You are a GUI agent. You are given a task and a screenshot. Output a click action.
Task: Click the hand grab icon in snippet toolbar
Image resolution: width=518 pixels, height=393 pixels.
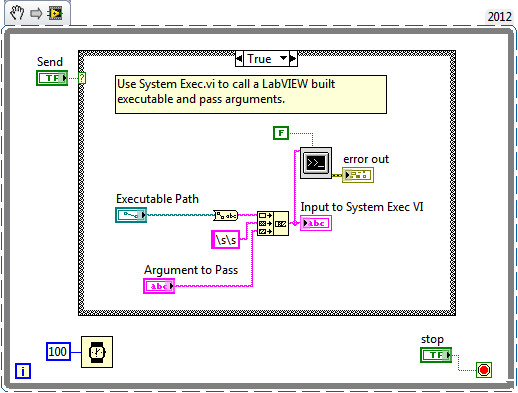[17, 13]
